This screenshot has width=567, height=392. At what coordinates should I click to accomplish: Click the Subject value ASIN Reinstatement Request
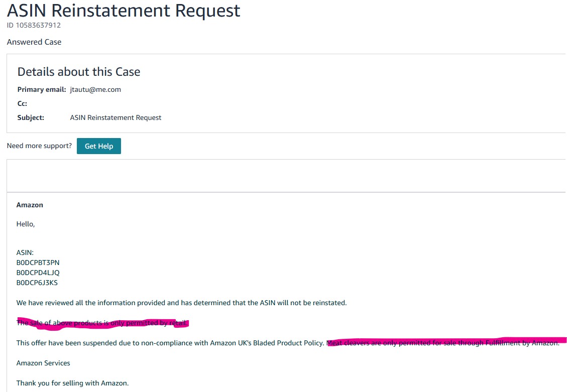[116, 118]
